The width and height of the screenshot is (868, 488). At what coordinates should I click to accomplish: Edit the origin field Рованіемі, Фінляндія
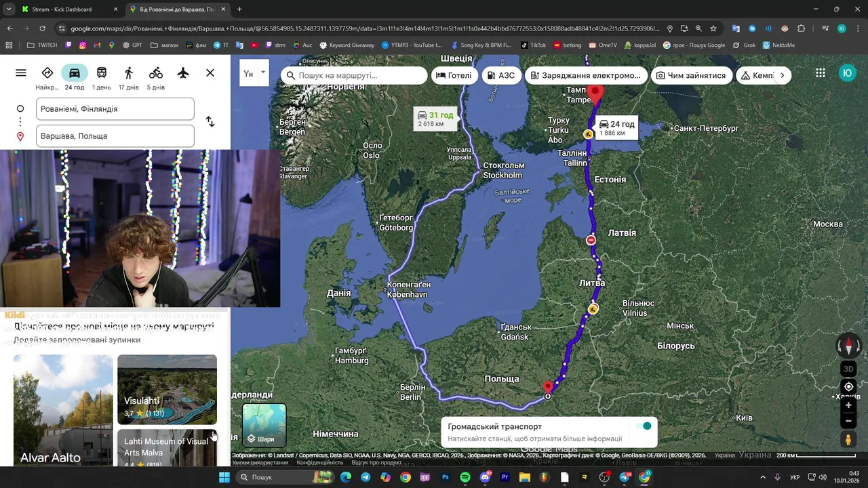(115, 109)
